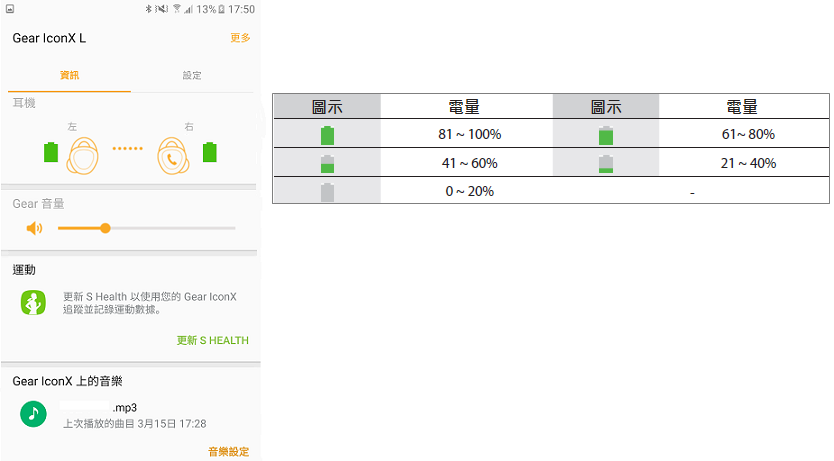Click the 0 ~ 20% empty battery icon

(328, 192)
